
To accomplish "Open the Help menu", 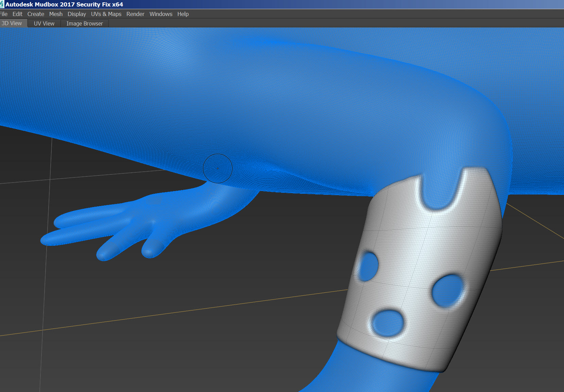I will tap(183, 14).
